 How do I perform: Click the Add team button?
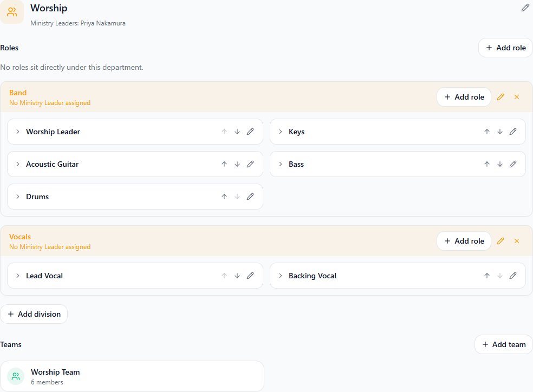tap(504, 344)
